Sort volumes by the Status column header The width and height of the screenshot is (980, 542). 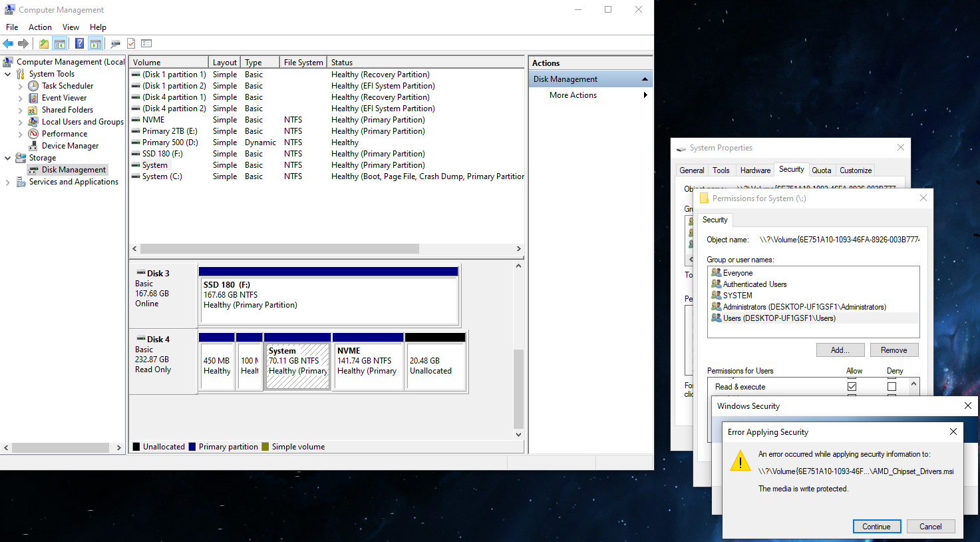[425, 63]
